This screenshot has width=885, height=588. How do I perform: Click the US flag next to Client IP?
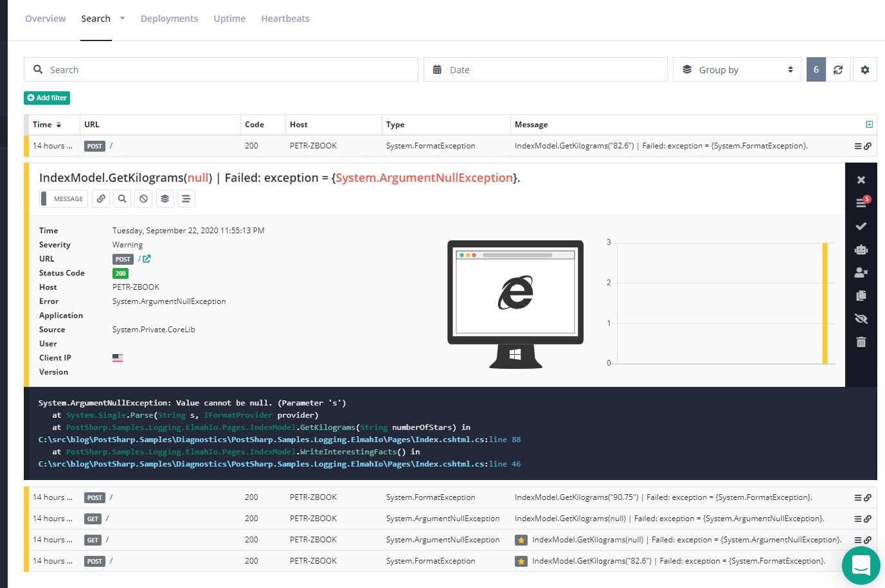tap(118, 358)
